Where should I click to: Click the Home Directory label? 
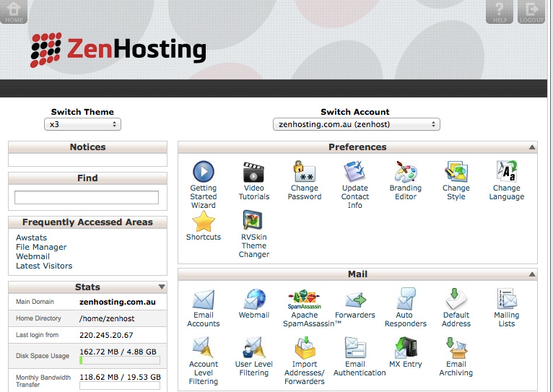point(38,318)
